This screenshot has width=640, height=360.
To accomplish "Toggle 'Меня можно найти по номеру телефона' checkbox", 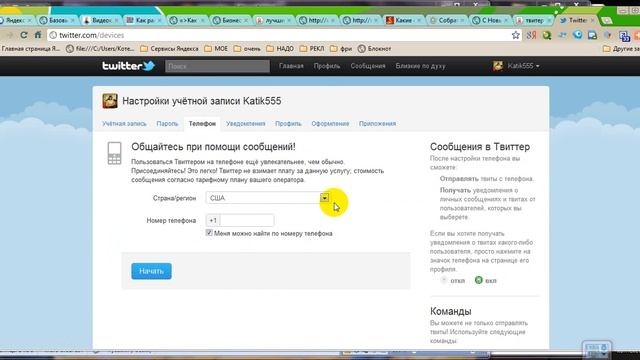I will tap(209, 233).
